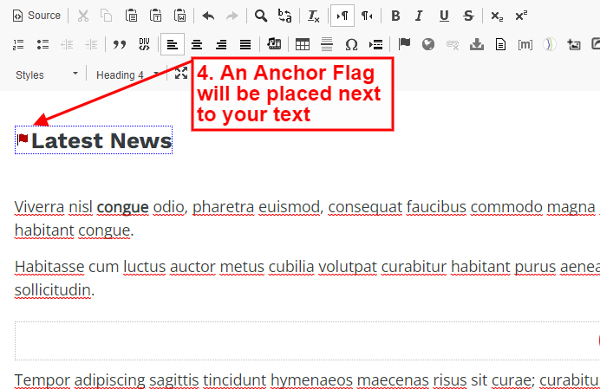Justify the text
This screenshot has width=600, height=389.
245,45
